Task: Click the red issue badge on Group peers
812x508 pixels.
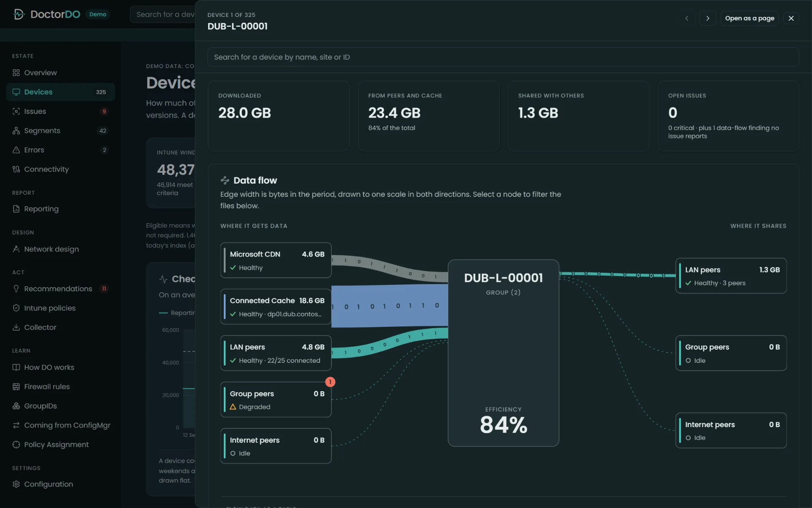Action: 330,382
